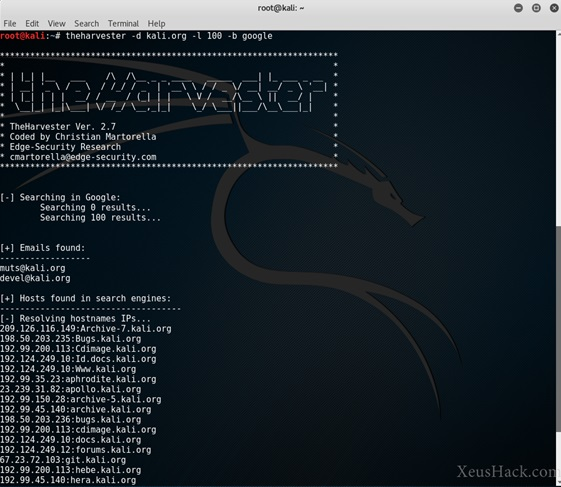This screenshot has width=561, height=487.
Task: Open the Terminal menu
Action: tap(123, 24)
